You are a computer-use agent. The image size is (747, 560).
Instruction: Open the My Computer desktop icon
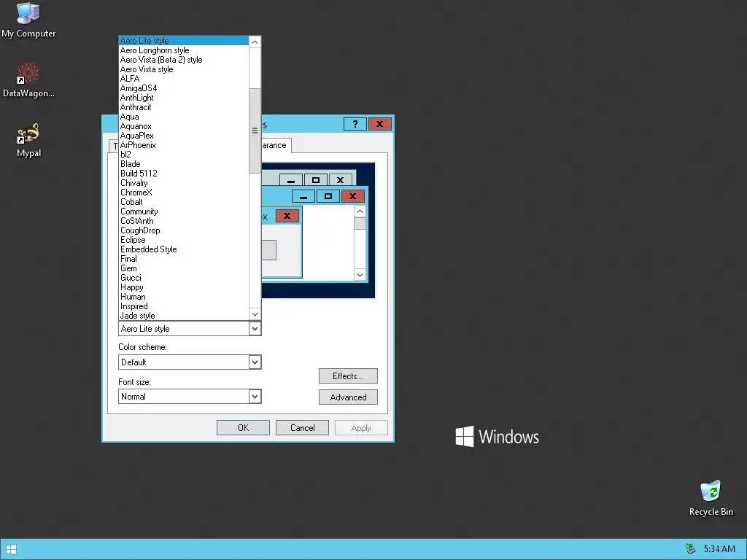click(x=28, y=20)
